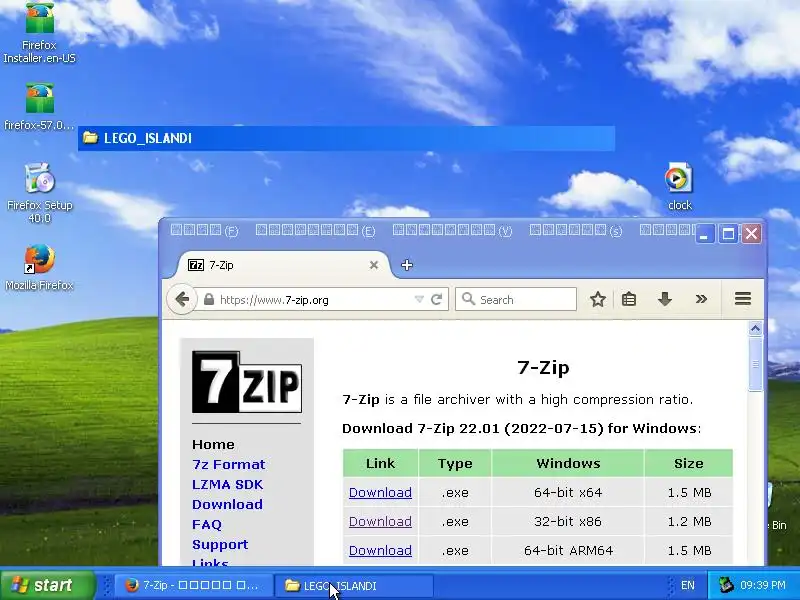Open the Downloads arrow icon
800x600 pixels.
(664, 299)
